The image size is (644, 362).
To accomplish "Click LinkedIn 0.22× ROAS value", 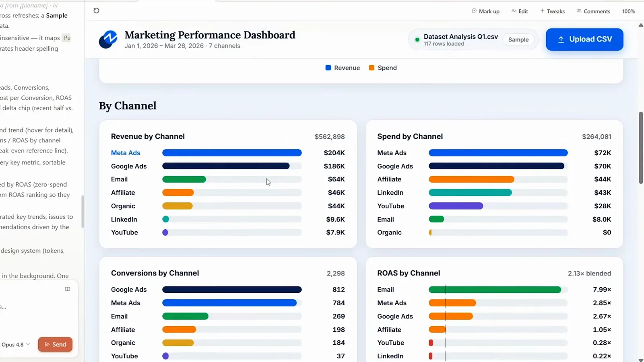I will (x=602, y=356).
